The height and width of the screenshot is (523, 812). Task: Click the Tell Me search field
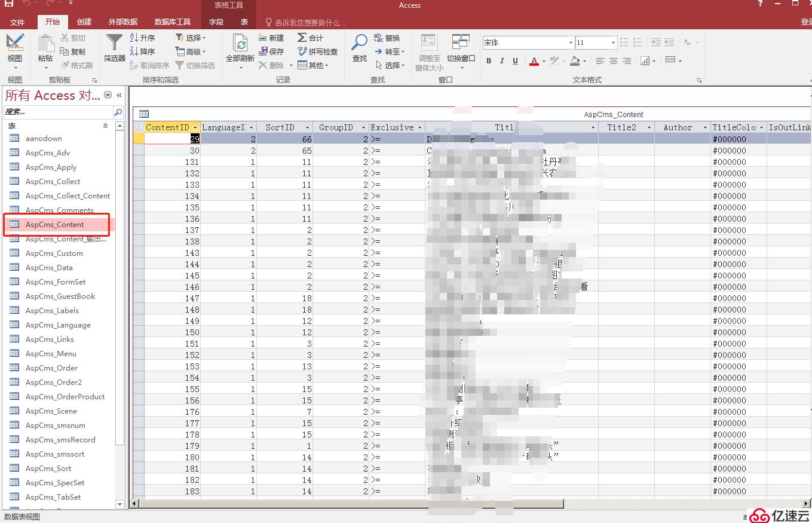click(x=310, y=23)
